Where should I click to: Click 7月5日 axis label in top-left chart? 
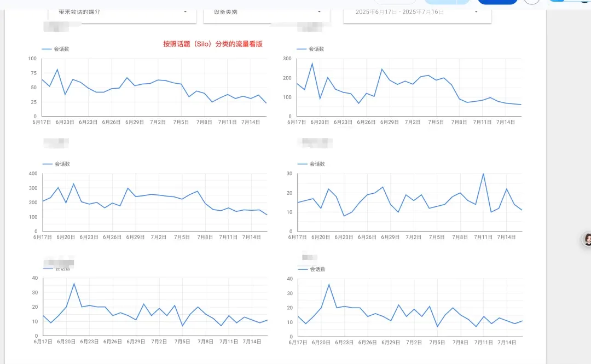tap(181, 122)
